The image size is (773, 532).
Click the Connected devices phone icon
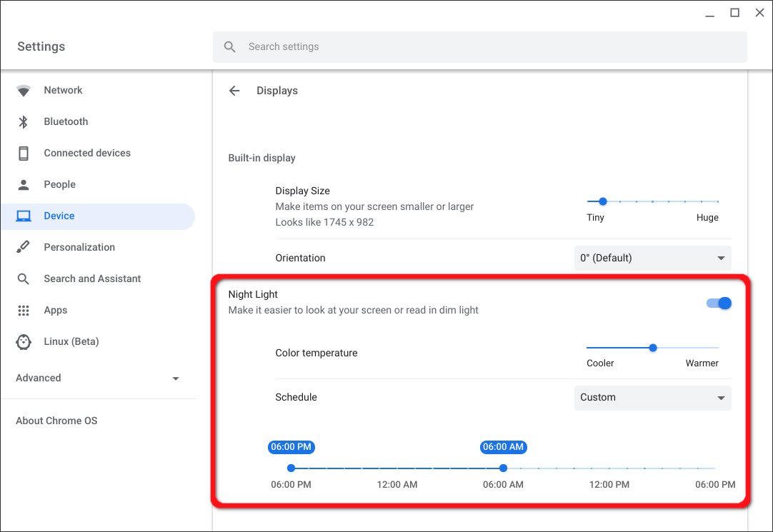(24, 154)
